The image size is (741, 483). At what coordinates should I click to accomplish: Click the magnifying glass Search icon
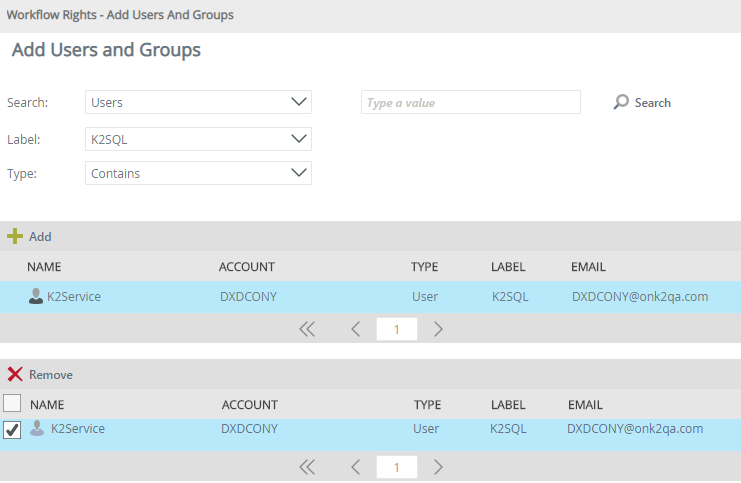pyautogui.click(x=621, y=102)
